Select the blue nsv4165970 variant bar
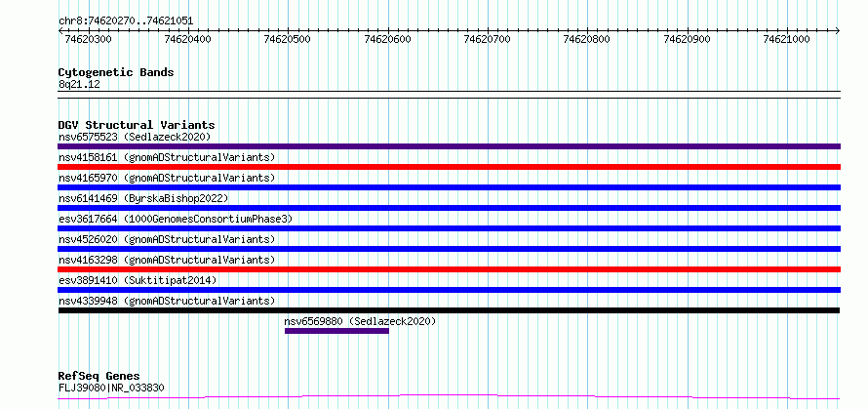Image resolution: width=868 pixels, height=409 pixels. coord(449,187)
